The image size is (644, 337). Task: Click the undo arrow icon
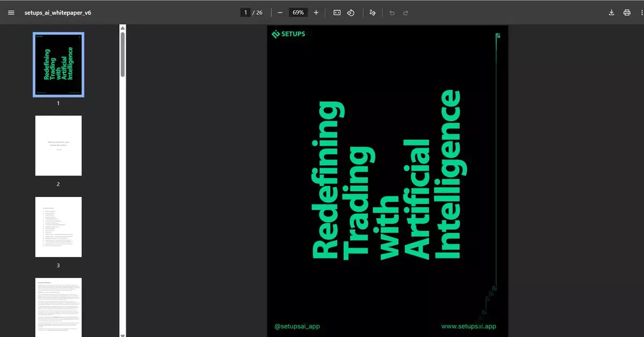(392, 12)
